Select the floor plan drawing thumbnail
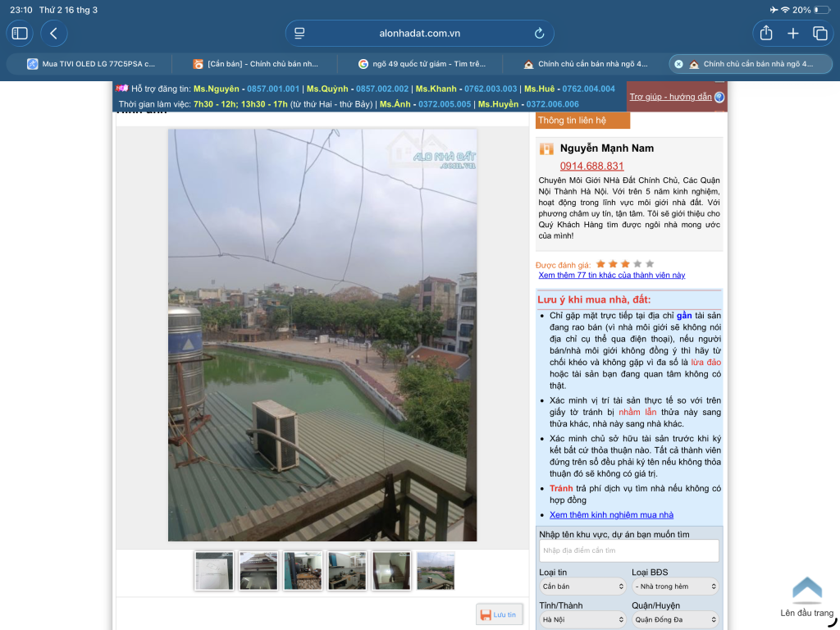The width and height of the screenshot is (840, 630). coord(214,571)
